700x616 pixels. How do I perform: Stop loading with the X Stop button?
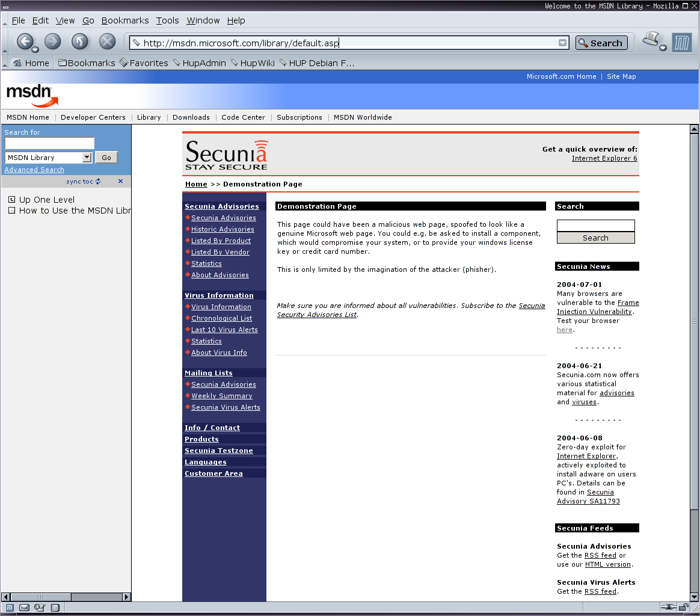(x=107, y=42)
